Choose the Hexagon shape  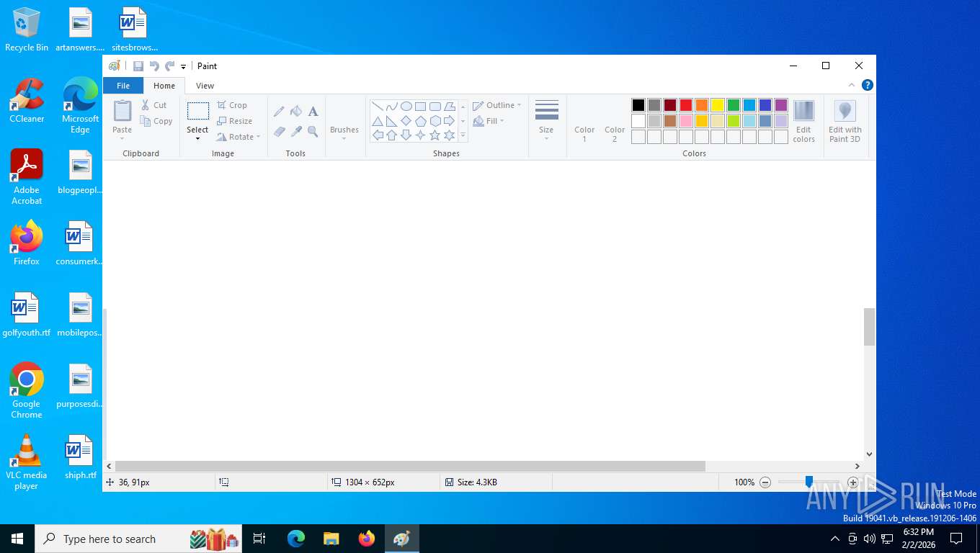[435, 121]
